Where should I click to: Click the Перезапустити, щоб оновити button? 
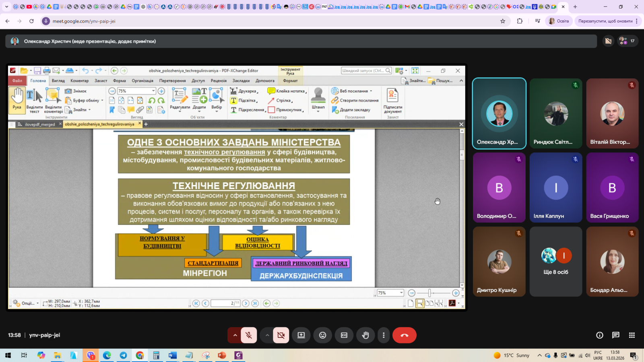605,21
